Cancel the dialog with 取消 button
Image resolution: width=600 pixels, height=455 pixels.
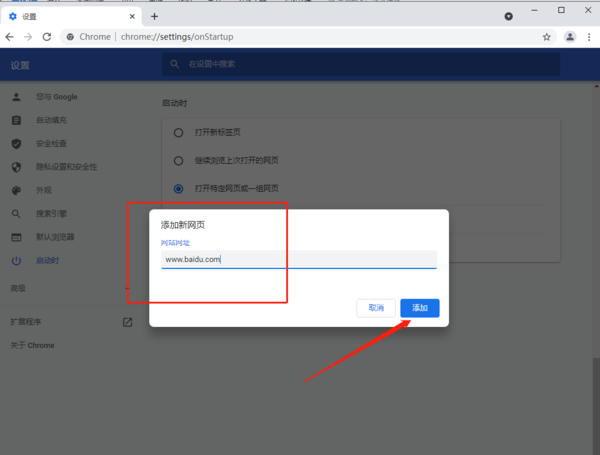click(x=376, y=308)
